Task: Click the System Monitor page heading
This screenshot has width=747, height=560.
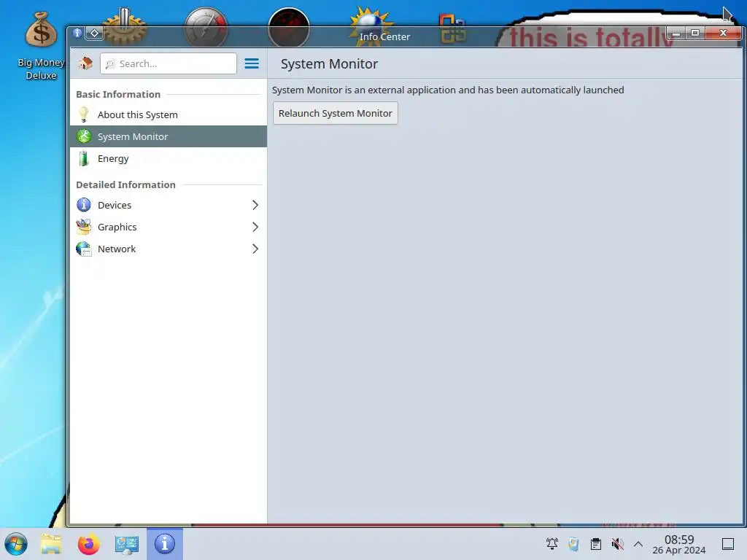Action: tap(329, 64)
